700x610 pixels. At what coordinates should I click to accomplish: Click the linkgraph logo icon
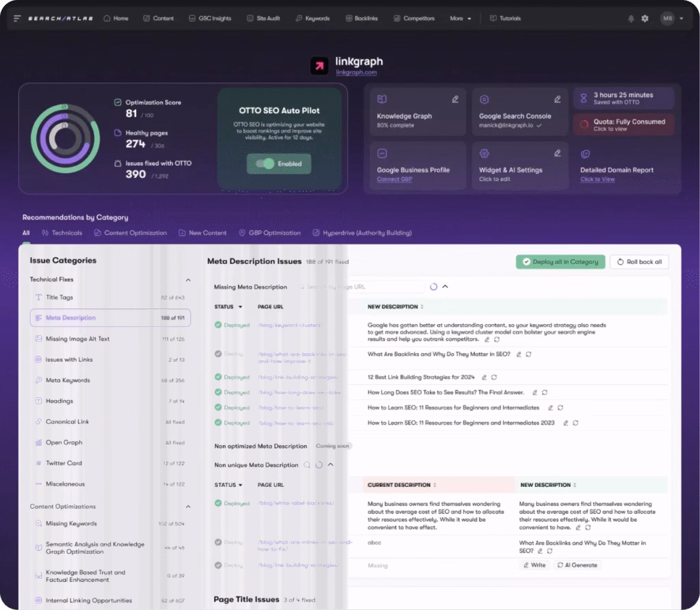pyautogui.click(x=319, y=66)
